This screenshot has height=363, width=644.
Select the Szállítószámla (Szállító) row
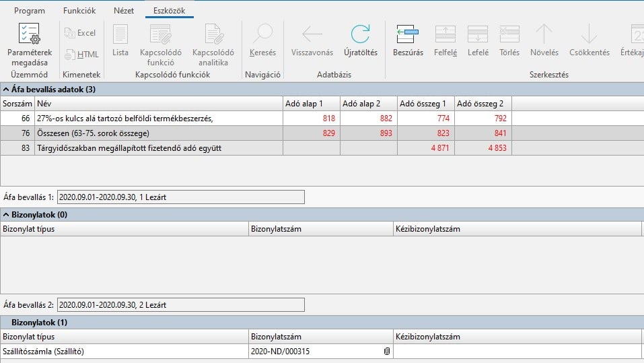124,351
